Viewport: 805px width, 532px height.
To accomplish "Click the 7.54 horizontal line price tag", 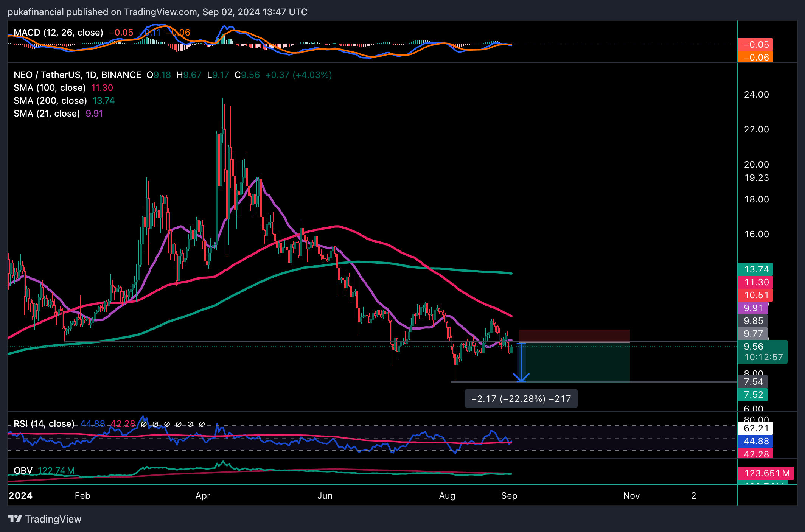I will click(753, 382).
